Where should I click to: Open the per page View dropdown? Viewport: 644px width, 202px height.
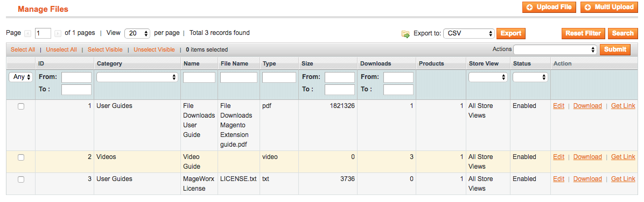(137, 33)
